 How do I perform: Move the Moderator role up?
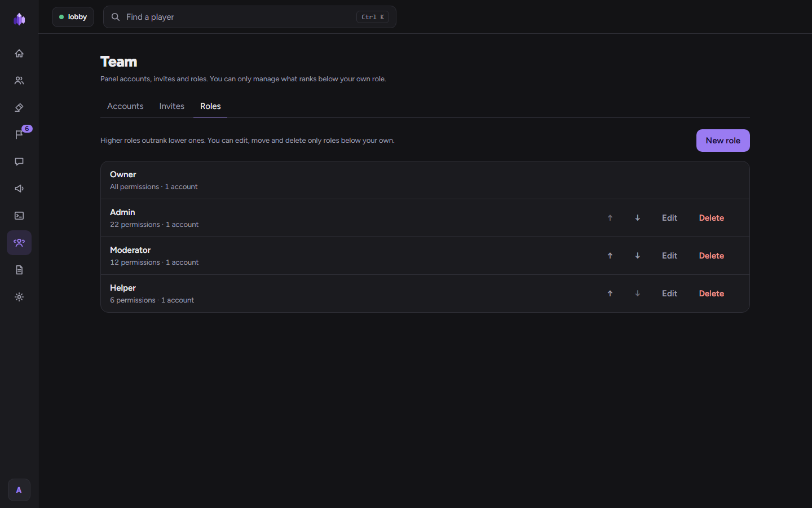(610, 256)
